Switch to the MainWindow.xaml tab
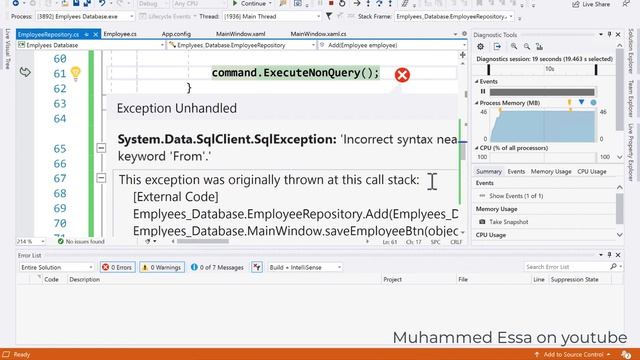640x360 pixels. tap(240, 34)
